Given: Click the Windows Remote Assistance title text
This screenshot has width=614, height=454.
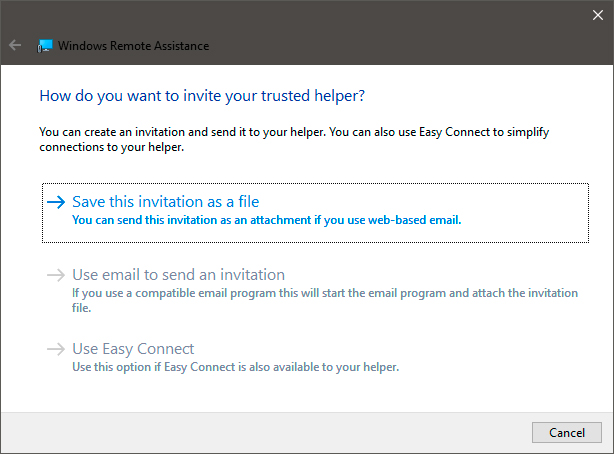Looking at the screenshot, I should point(134,46).
